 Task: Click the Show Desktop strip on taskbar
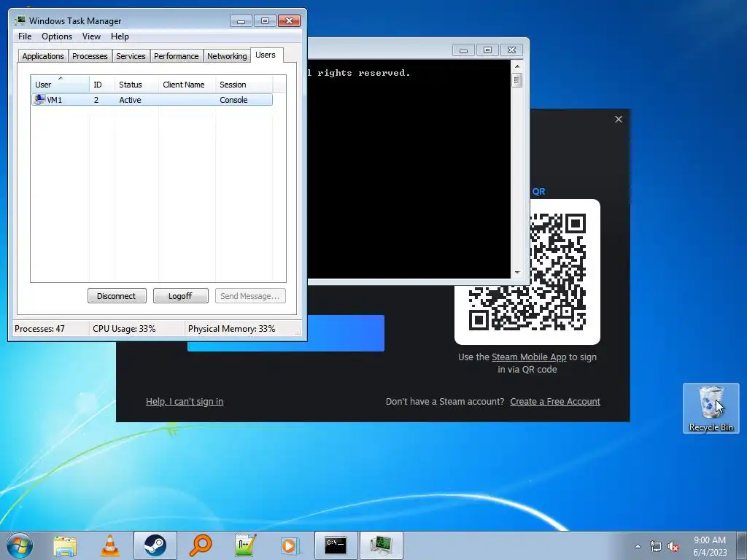coord(742,545)
